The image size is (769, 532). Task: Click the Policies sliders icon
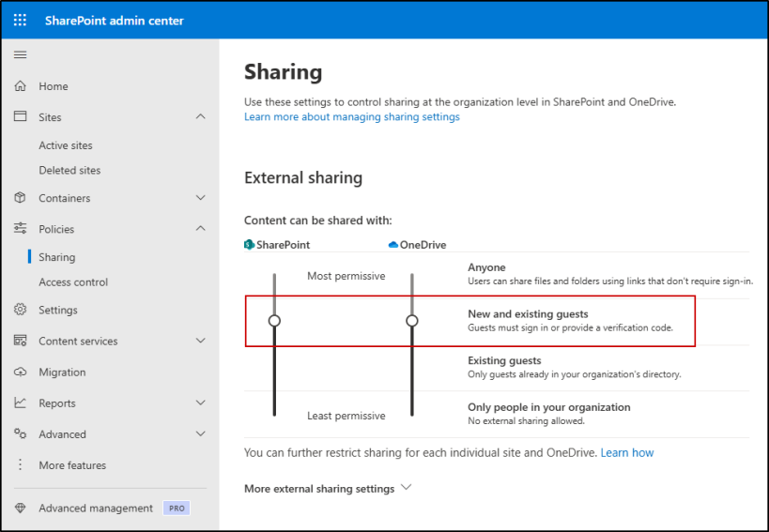coord(20,228)
